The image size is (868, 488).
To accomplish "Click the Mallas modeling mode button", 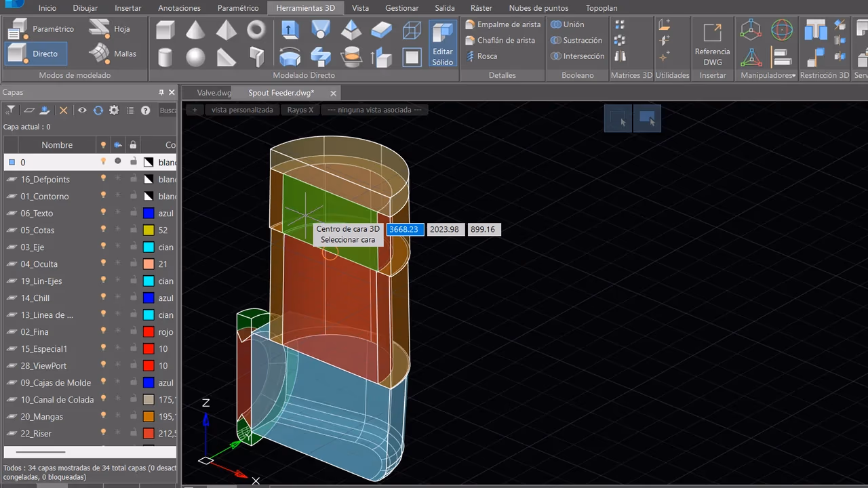I will [113, 54].
